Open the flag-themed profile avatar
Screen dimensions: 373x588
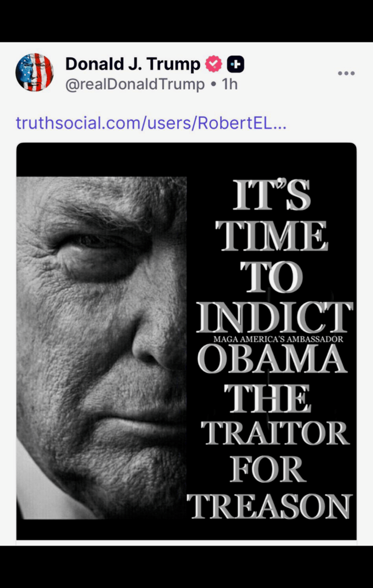(34, 73)
